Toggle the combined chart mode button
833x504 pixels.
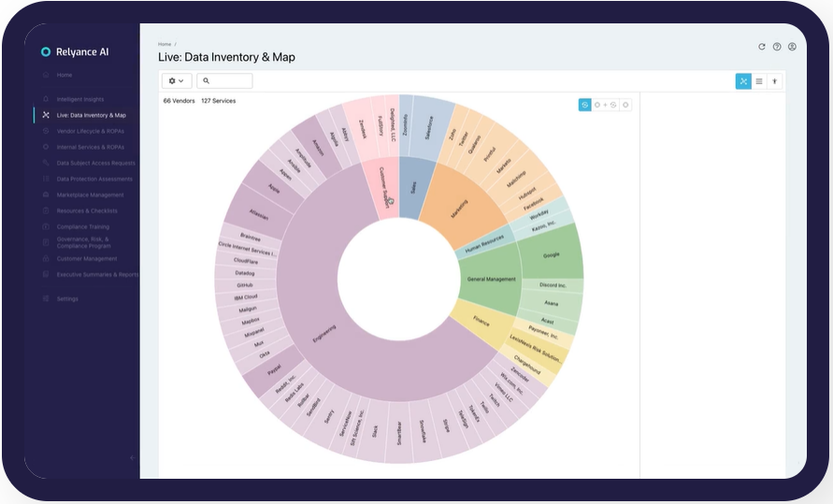(x=605, y=105)
